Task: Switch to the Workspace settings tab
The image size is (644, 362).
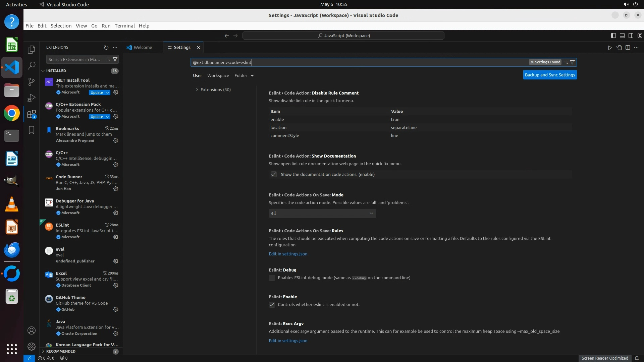Action: click(x=218, y=76)
